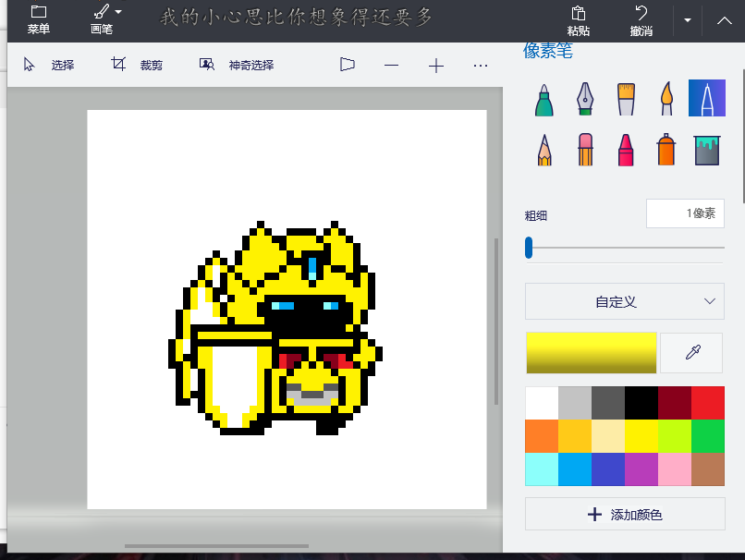Click the right panel scrollbar
The image size is (745, 560).
pos(743,137)
